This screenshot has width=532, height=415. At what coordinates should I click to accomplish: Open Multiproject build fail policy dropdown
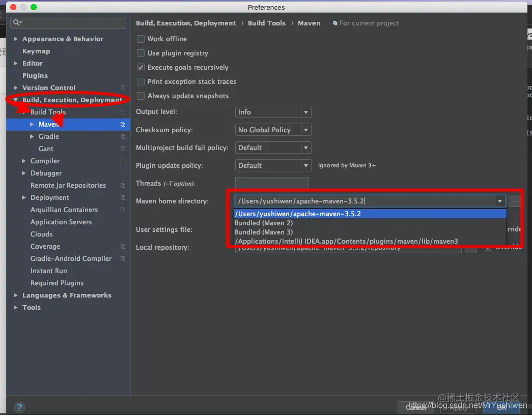[273, 148]
